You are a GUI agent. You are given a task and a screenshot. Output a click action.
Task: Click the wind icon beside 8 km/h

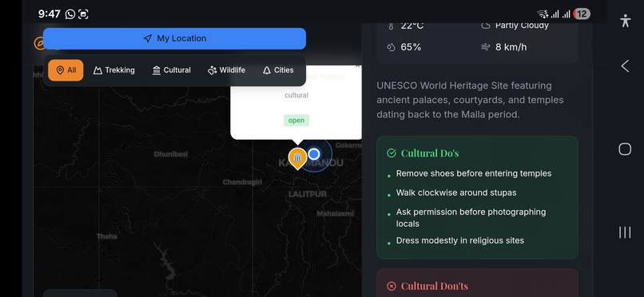click(x=486, y=47)
